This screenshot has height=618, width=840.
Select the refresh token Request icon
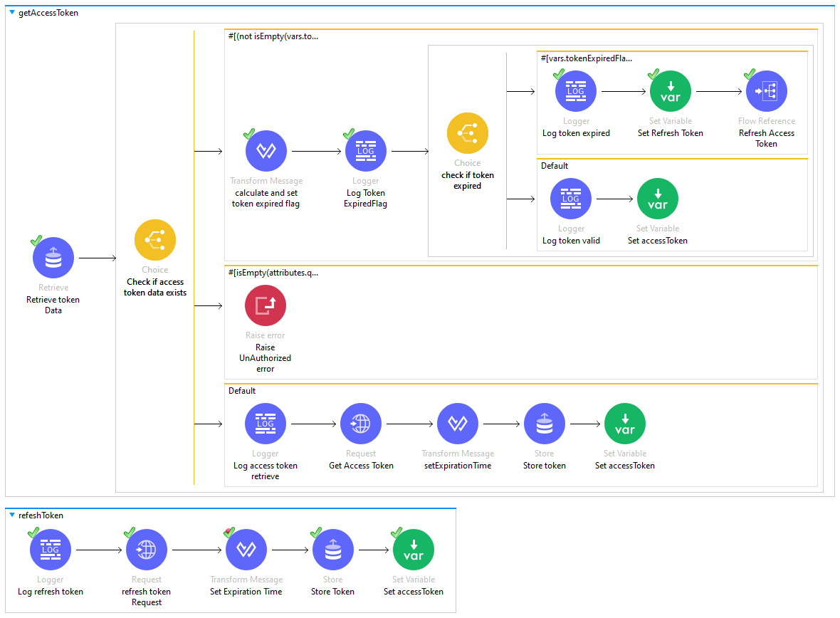pyautogui.click(x=146, y=550)
